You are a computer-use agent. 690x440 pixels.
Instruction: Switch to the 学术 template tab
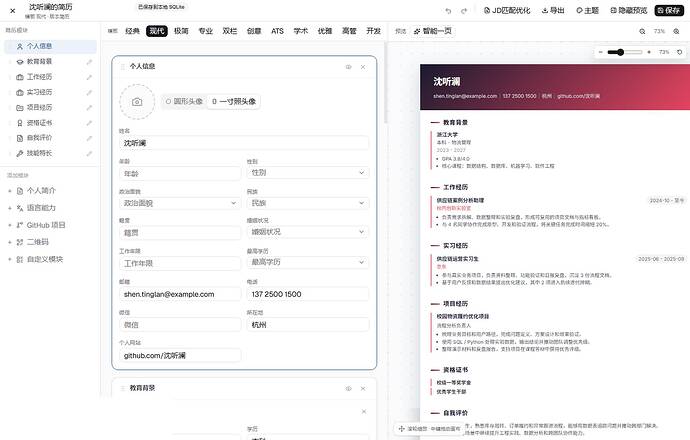tap(301, 31)
